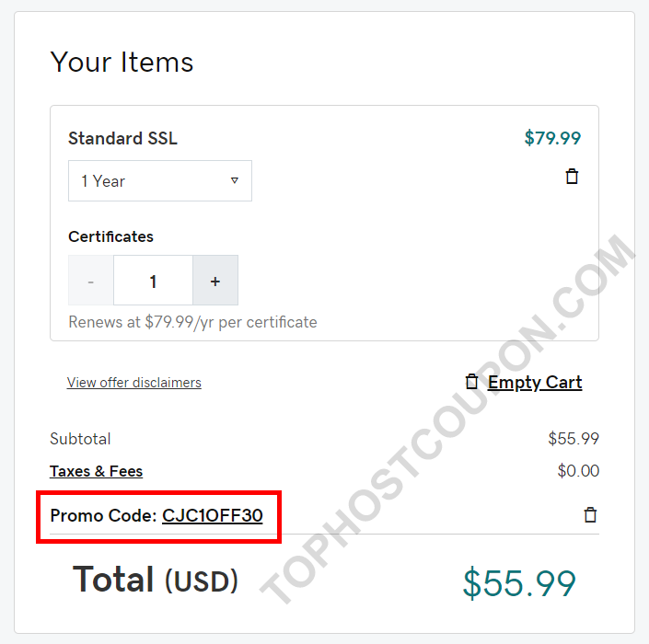Click the Your Items heading

pyautogui.click(x=122, y=62)
